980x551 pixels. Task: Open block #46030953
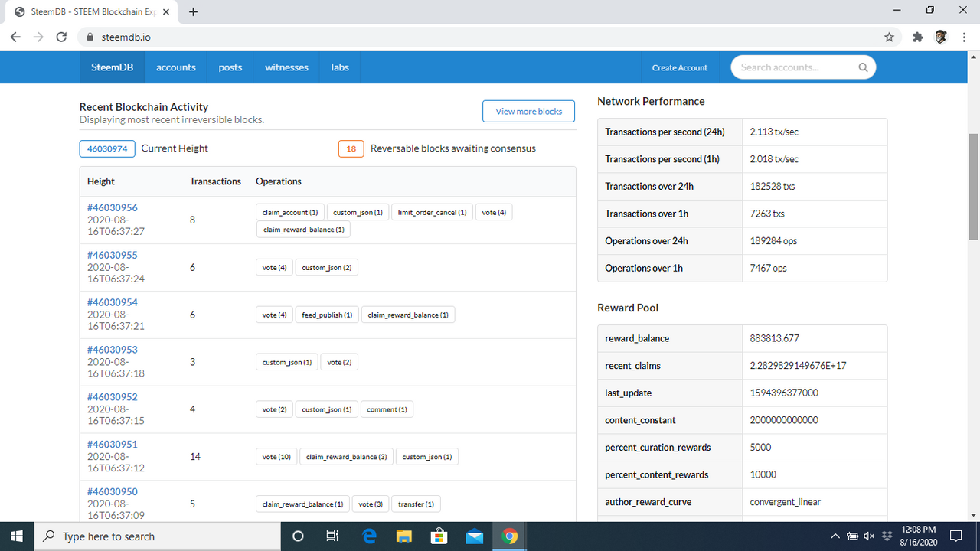pyautogui.click(x=112, y=350)
